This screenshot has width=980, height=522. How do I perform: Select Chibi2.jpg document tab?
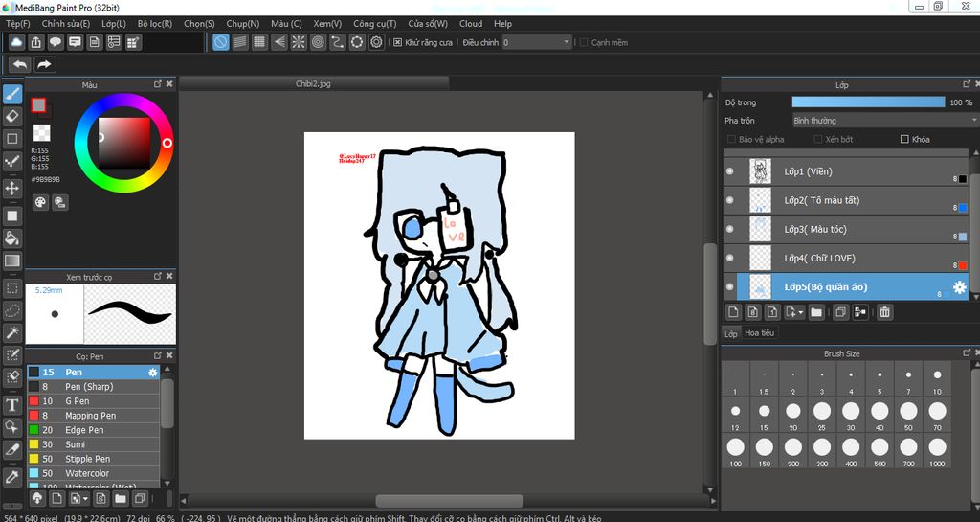[x=313, y=83]
